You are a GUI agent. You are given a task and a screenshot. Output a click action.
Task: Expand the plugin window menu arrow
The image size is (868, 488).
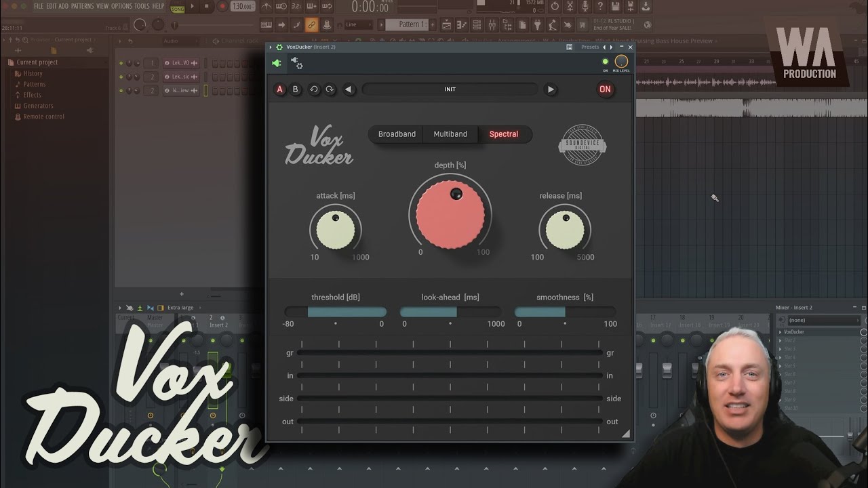[x=271, y=47]
